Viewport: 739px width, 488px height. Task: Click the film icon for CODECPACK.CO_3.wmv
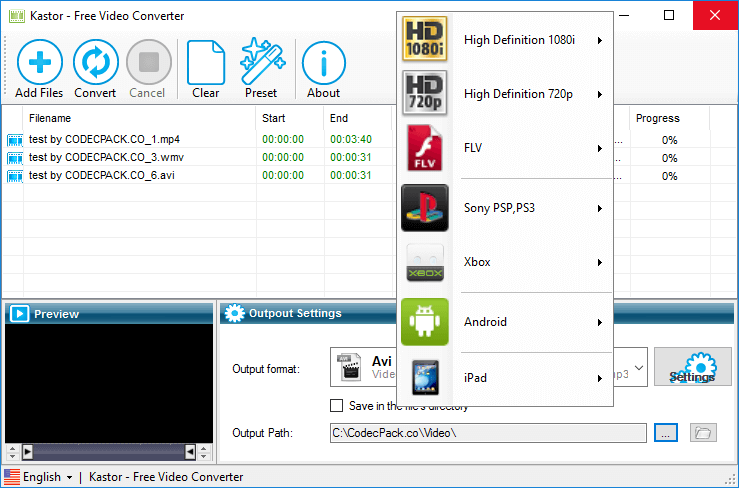point(15,158)
